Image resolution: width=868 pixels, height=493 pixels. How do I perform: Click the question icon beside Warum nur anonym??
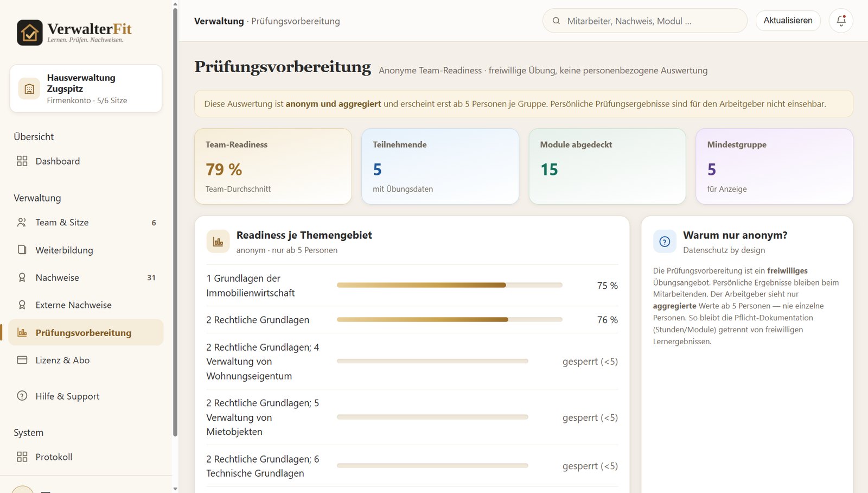tap(665, 242)
